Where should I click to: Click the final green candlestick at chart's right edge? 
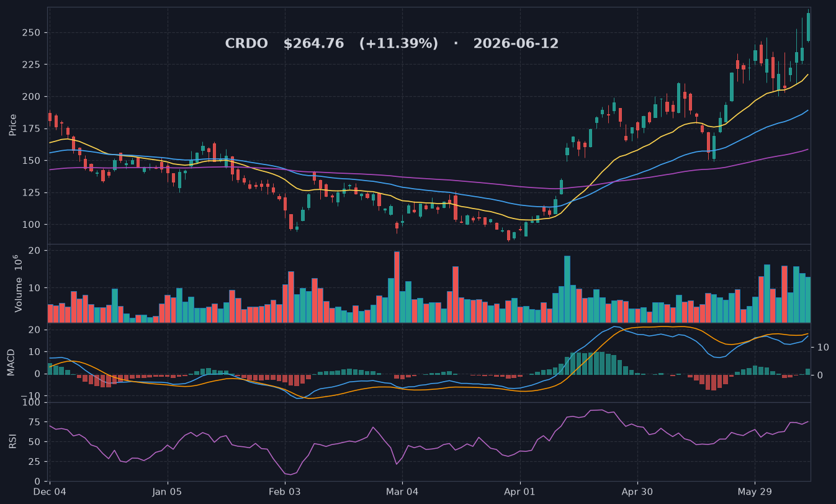pos(808,27)
